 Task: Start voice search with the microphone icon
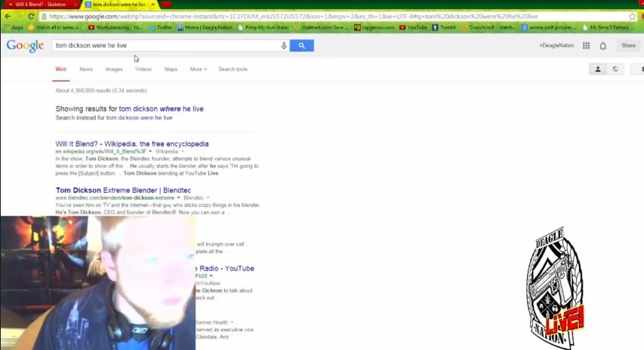click(284, 45)
